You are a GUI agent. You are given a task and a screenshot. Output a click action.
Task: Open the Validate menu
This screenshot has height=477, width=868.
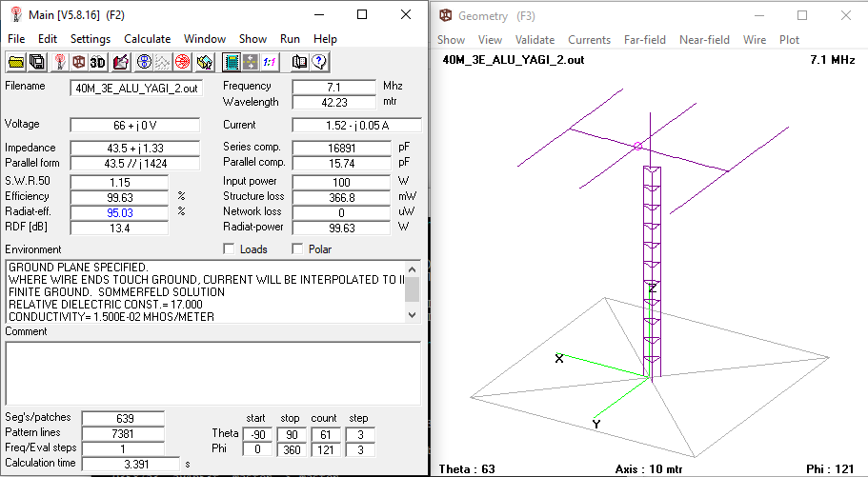[x=535, y=40]
